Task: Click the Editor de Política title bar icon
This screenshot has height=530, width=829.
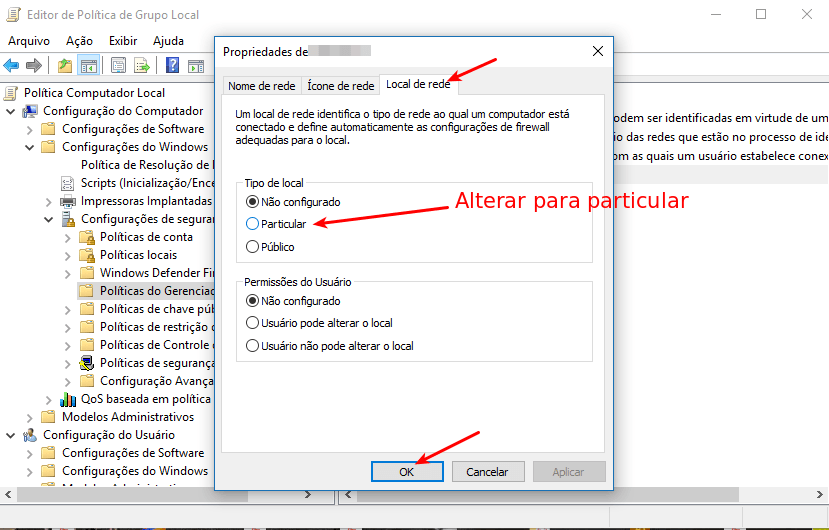Action: point(13,15)
